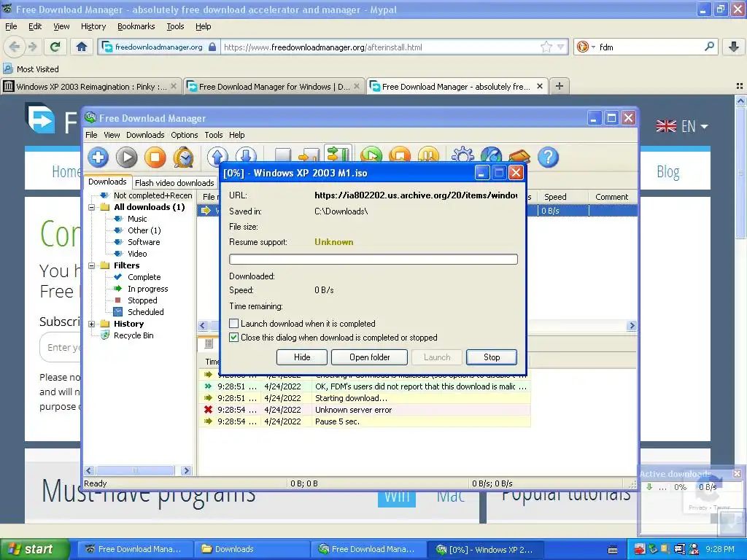Image resolution: width=747 pixels, height=560 pixels.
Task: Click the green Start all downloads icon
Action: point(371,155)
